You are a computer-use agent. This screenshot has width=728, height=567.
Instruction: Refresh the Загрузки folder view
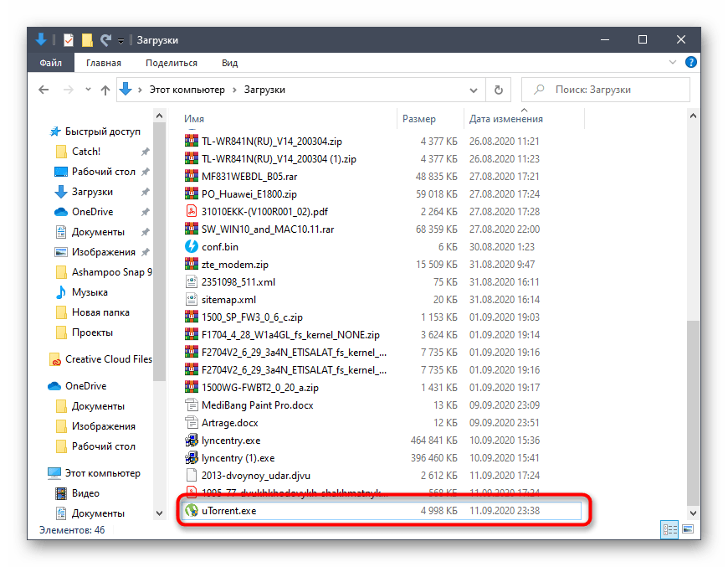(499, 90)
